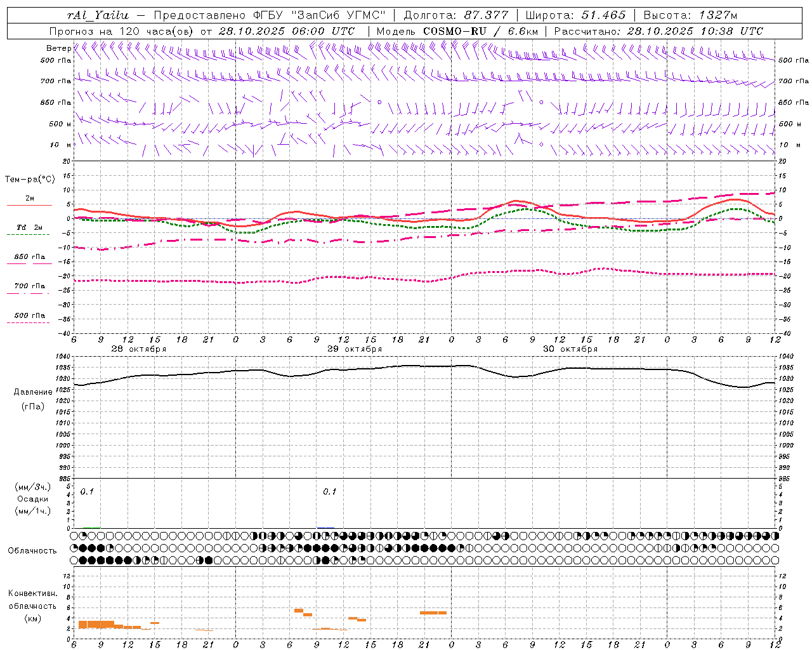The image size is (812, 650).
Task: Click the station name rAl_Yailu
Action: click(x=97, y=15)
